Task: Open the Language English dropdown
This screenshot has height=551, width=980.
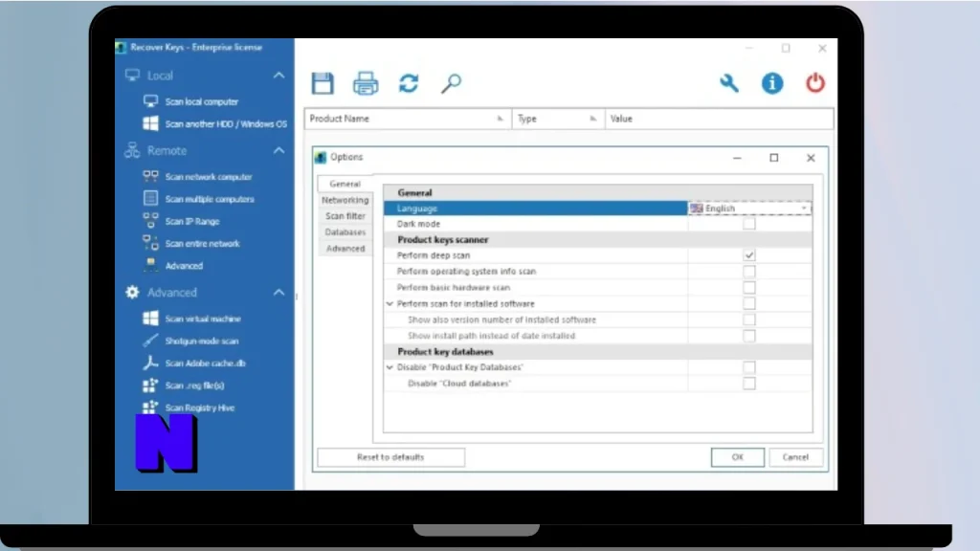Action: [749, 208]
